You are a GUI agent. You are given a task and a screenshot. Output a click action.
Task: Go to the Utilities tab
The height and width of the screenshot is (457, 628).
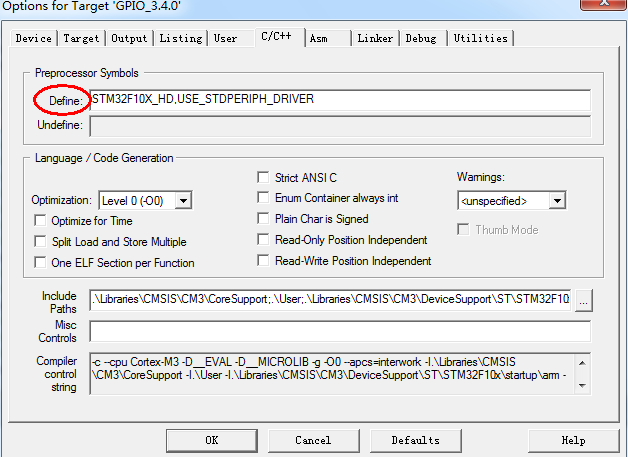(x=481, y=38)
